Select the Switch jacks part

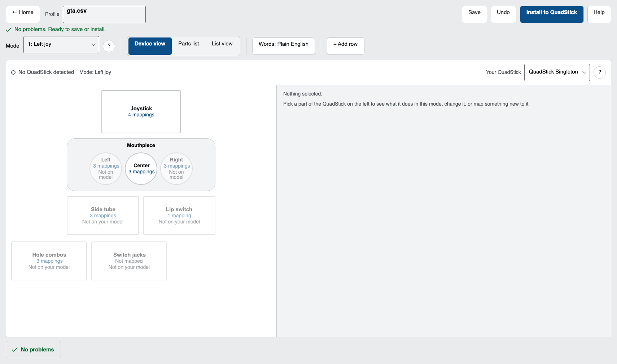(129, 261)
